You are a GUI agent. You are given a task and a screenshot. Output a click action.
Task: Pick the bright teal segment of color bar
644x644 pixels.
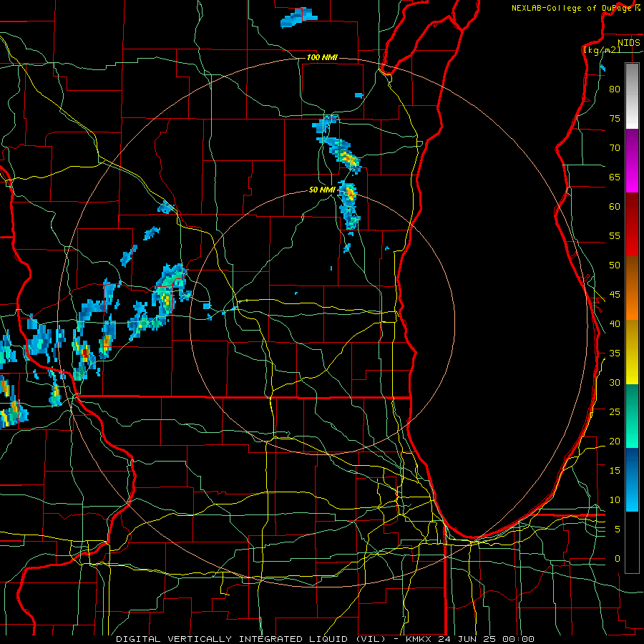(632, 432)
